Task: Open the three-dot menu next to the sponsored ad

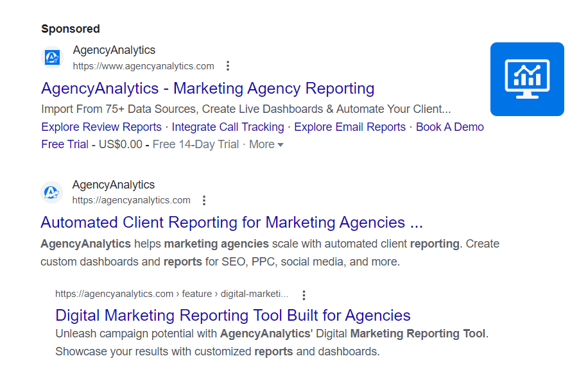Action: (228, 65)
